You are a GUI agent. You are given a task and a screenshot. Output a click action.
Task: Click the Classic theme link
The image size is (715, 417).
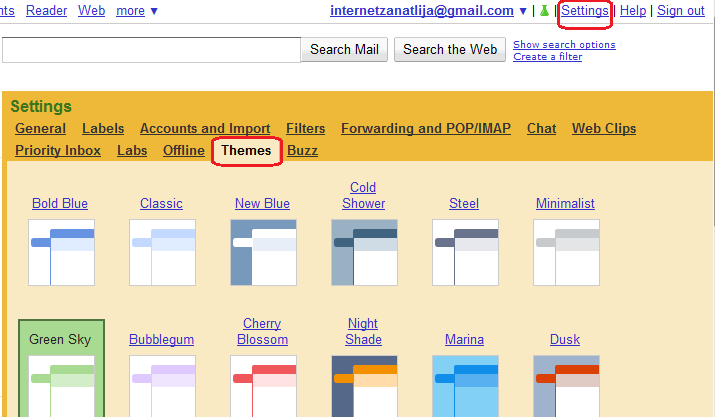coord(161,203)
